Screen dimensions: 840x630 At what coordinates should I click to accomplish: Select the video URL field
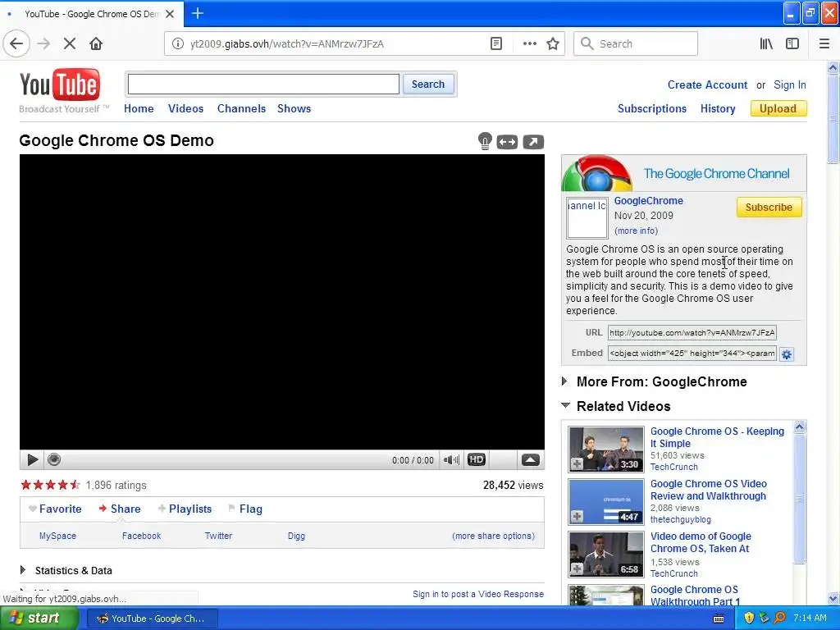click(692, 333)
